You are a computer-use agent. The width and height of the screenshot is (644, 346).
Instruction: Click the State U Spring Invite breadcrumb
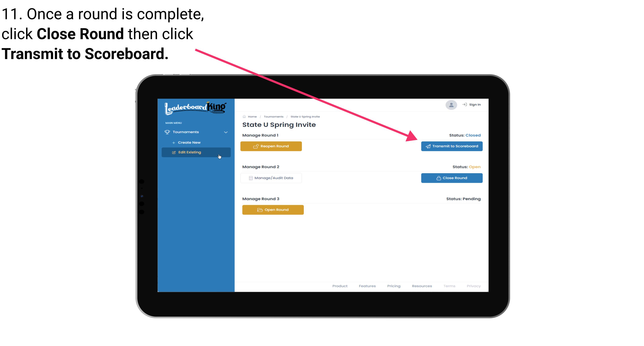[x=305, y=116]
